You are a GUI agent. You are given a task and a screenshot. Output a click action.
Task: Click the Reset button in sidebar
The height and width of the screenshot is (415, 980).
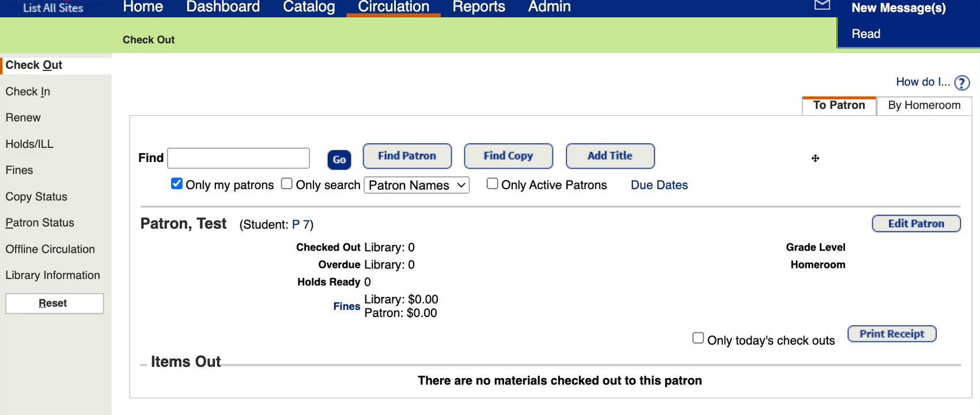pyautogui.click(x=54, y=304)
